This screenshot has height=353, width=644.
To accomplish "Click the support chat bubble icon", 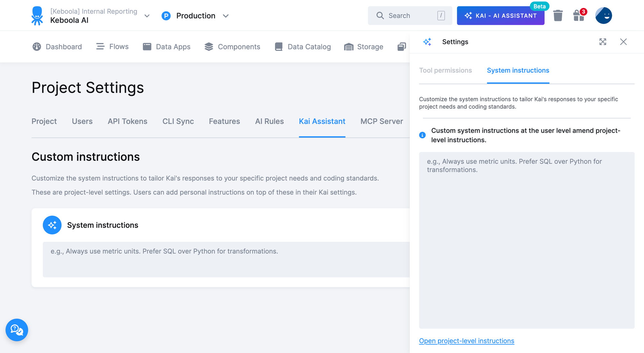I will (x=17, y=330).
